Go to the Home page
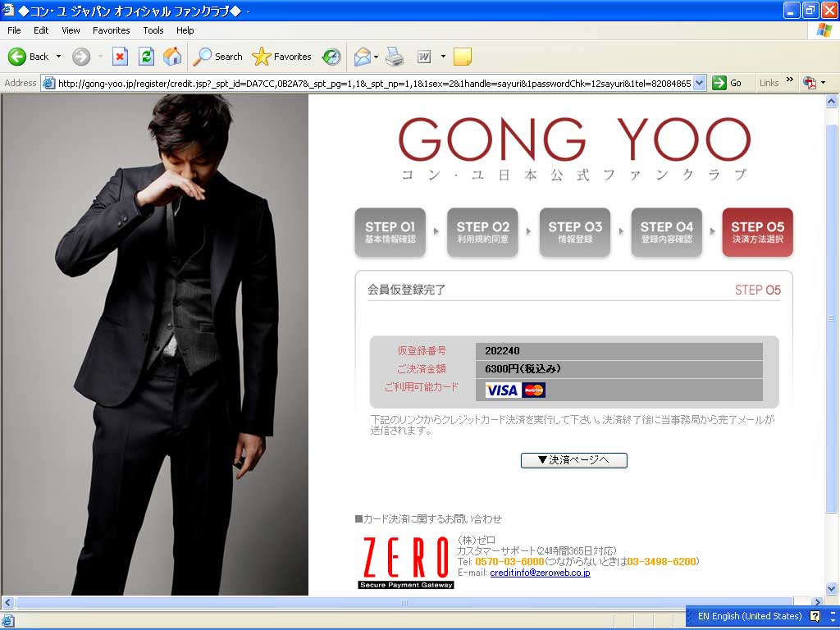840x630 pixels. 172,57
